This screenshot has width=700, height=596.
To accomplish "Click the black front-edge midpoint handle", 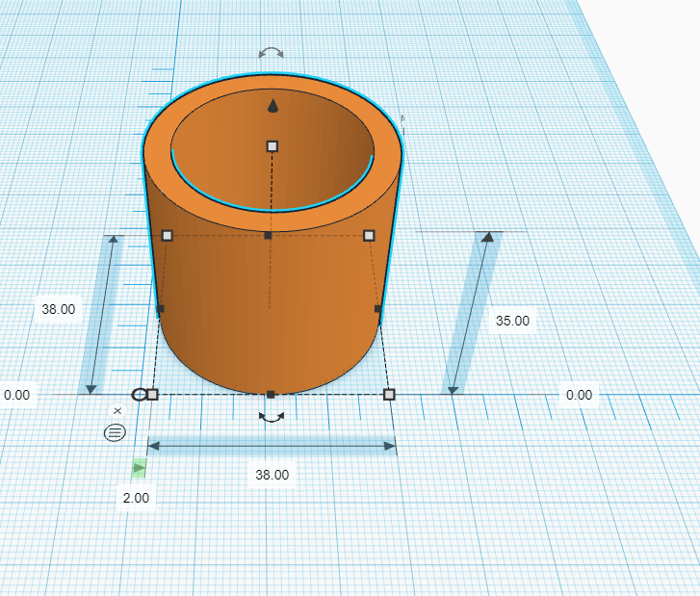I will [x=271, y=394].
